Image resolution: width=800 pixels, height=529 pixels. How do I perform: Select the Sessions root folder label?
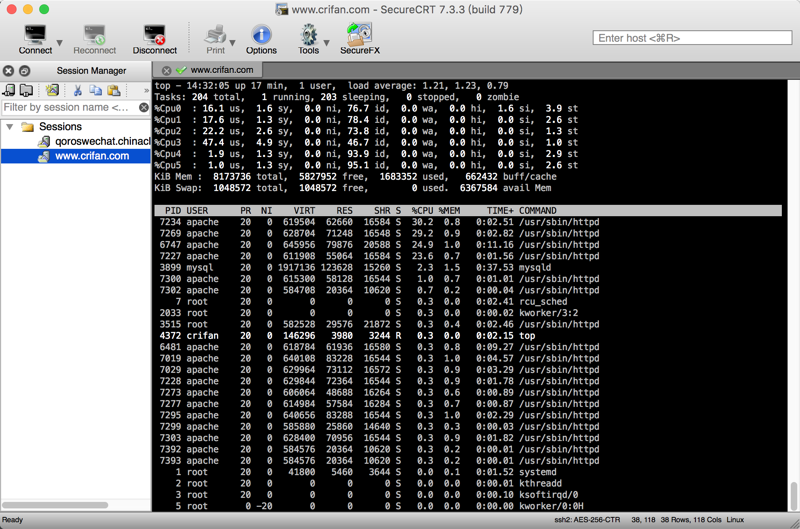pyautogui.click(x=60, y=127)
